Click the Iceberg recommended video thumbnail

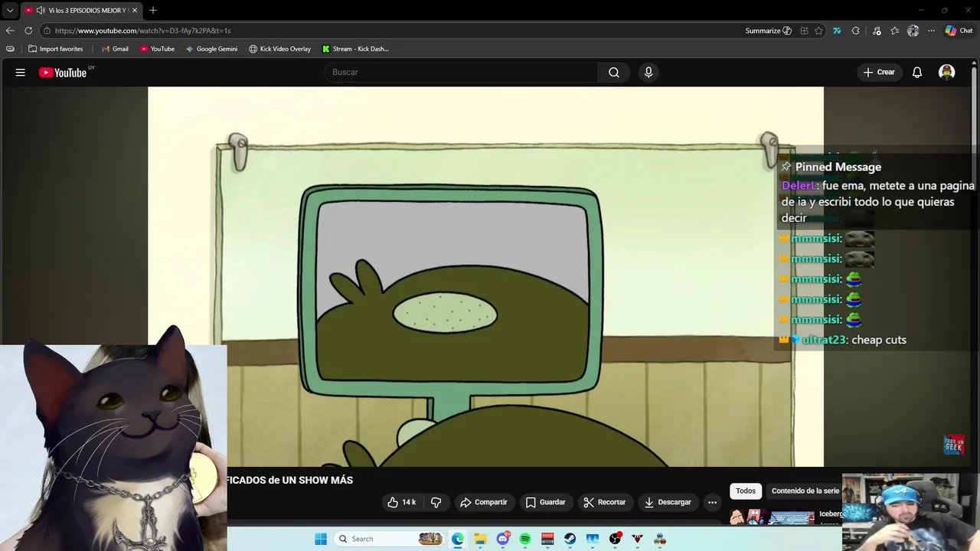[x=773, y=517]
